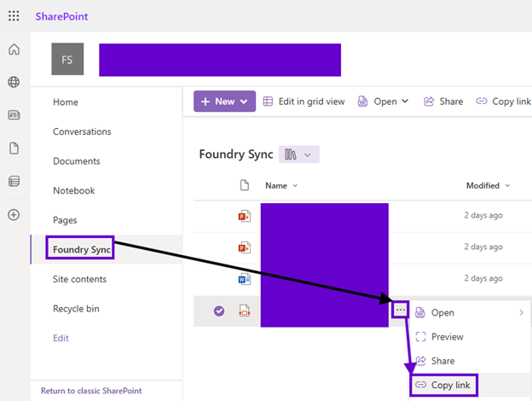Click the Word row's '2 days ago' date
532x401 pixels.
(483, 278)
